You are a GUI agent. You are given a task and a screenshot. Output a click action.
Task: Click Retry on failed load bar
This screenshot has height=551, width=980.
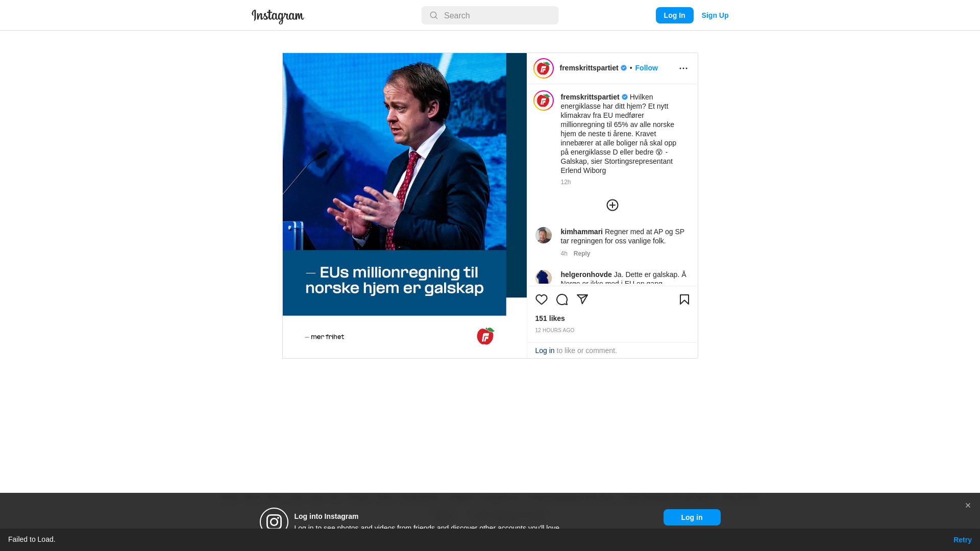pyautogui.click(x=963, y=540)
